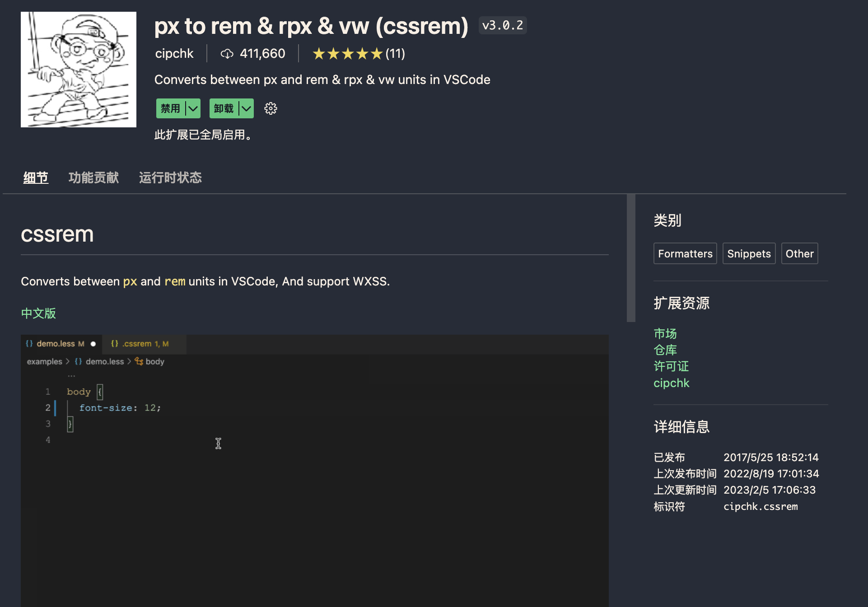Click the five-star rating icons
This screenshot has height=607, width=868.
click(347, 54)
